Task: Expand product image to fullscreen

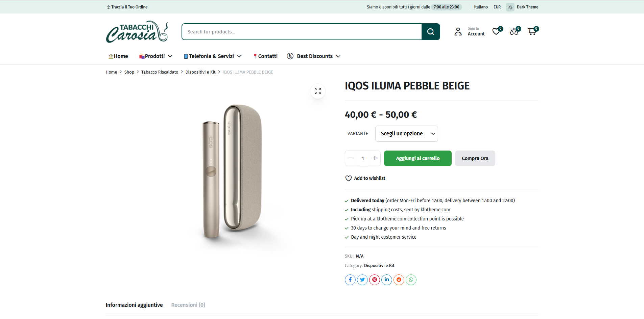Action: click(x=318, y=91)
